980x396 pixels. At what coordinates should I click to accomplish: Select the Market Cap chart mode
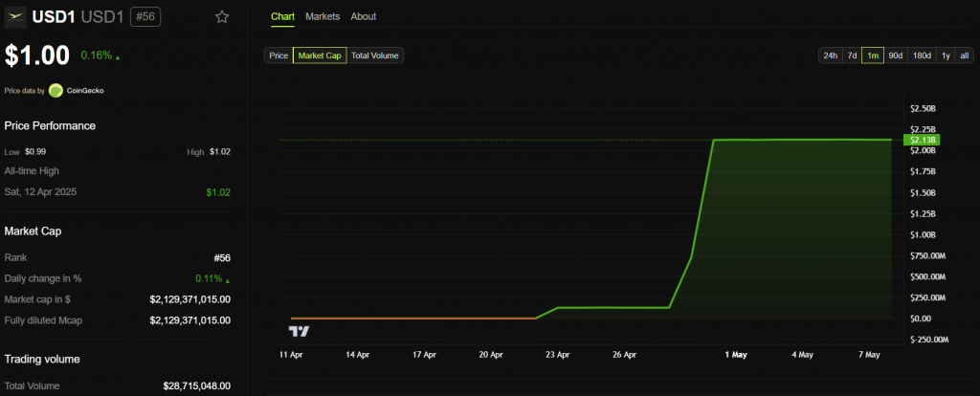click(x=320, y=55)
